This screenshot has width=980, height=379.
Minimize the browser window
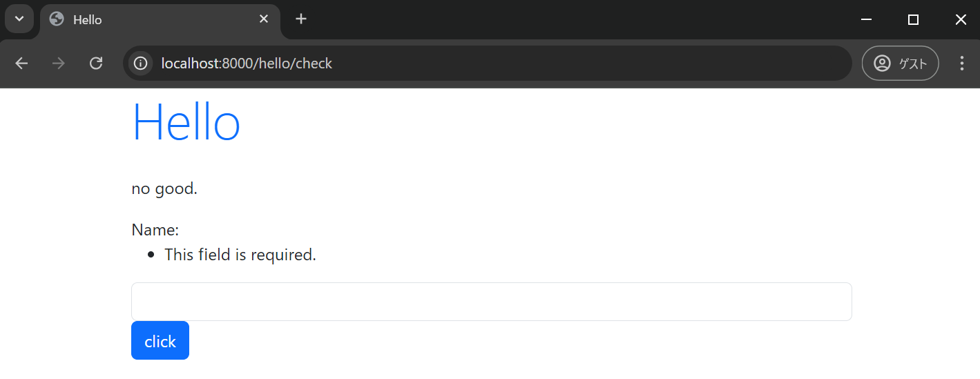[x=866, y=19]
